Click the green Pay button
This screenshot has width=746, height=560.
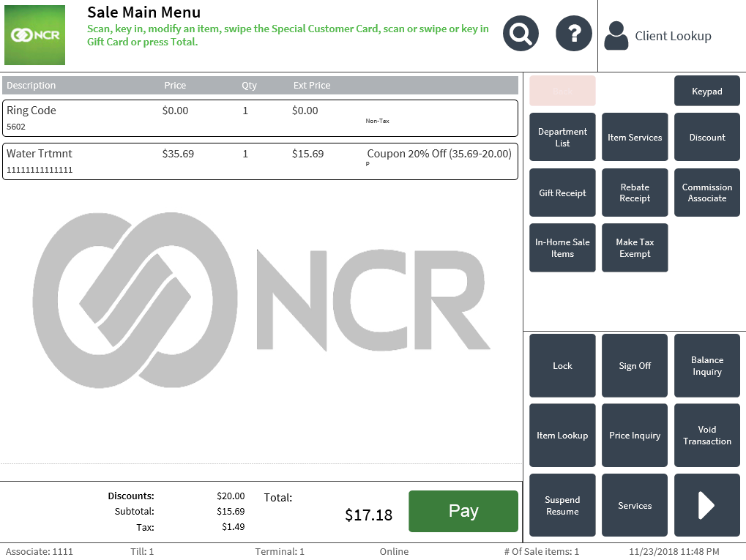coord(463,511)
